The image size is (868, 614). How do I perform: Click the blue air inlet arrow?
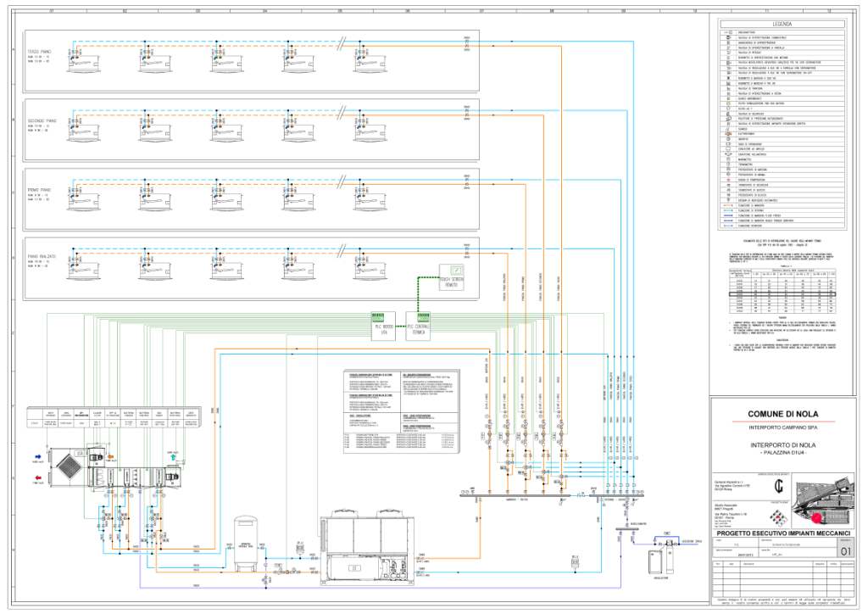pyautogui.click(x=37, y=454)
